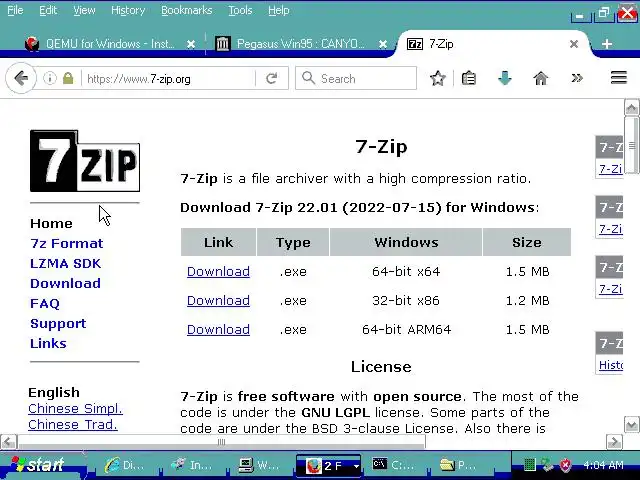Viewport: 640px width, 480px height.
Task: Click the horizontal scrollbar left arrow
Action: (9, 442)
